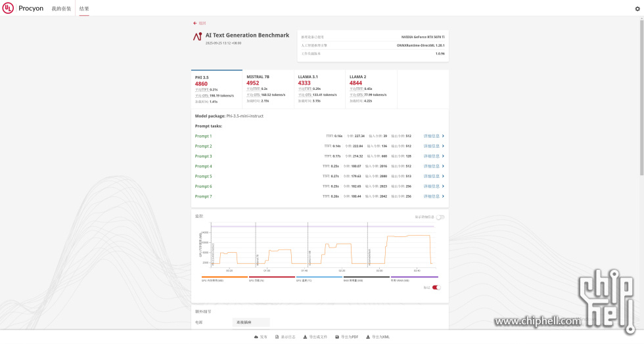Click the Llama 3.1 marker line in the monitoring chart
Image resolution: width=644 pixels, height=344 pixels.
[308, 244]
